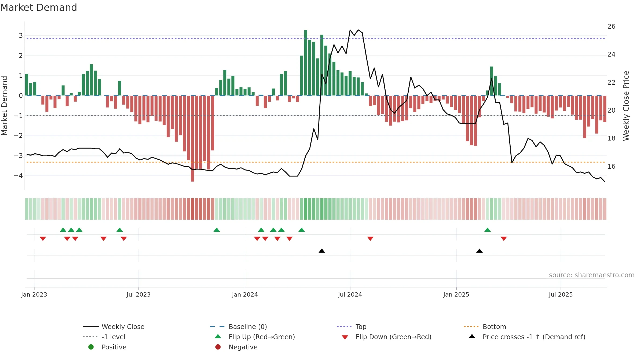
Task: Click the 22 tick on price axis
Action: [x=612, y=83]
